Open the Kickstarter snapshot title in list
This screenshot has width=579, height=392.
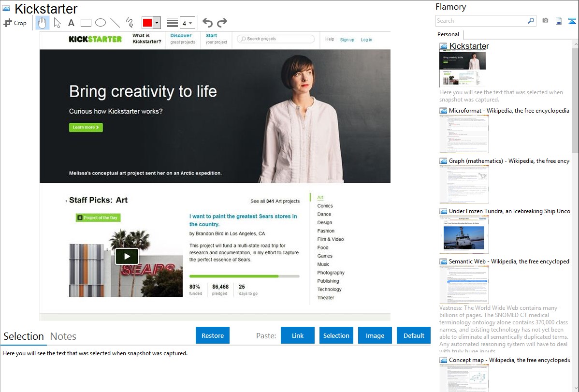click(469, 46)
